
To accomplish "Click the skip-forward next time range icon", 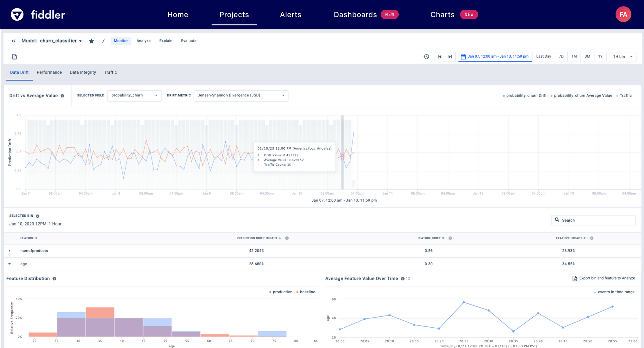I will coord(450,56).
